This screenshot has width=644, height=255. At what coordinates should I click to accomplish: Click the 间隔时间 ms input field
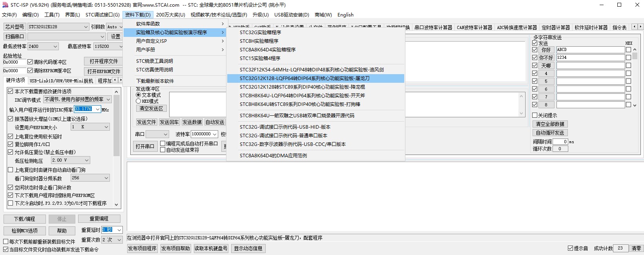pos(560,142)
